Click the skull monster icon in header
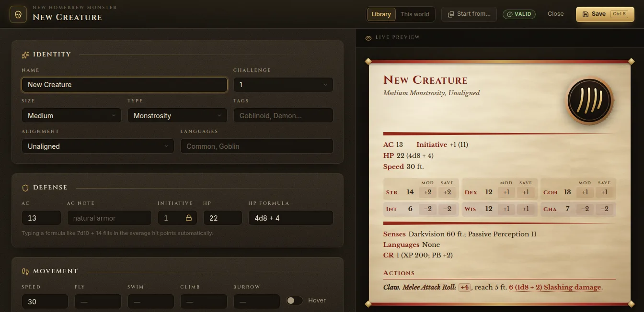Image resolution: width=644 pixels, height=312 pixels. 18,14
